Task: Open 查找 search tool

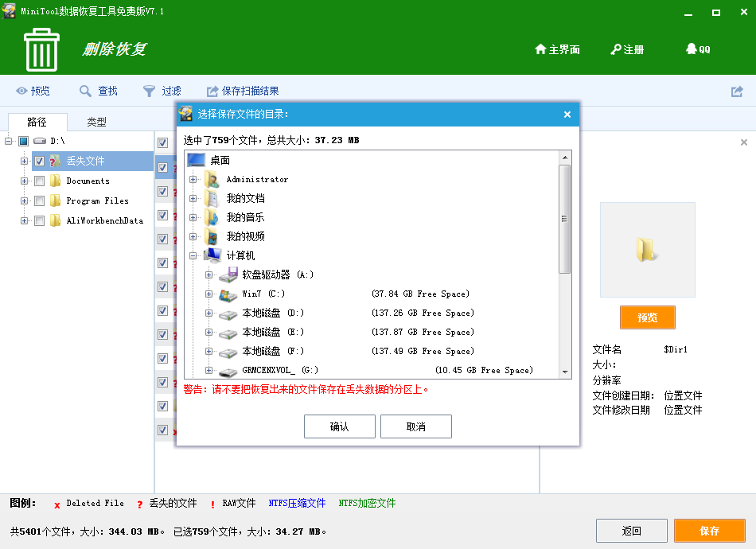Action: pyautogui.click(x=99, y=91)
